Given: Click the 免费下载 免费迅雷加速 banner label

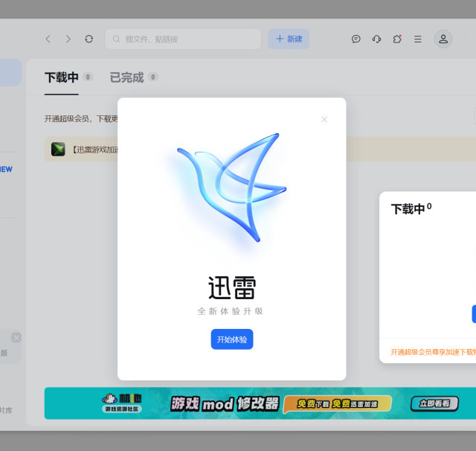Looking at the screenshot, I should pyautogui.click(x=337, y=404).
